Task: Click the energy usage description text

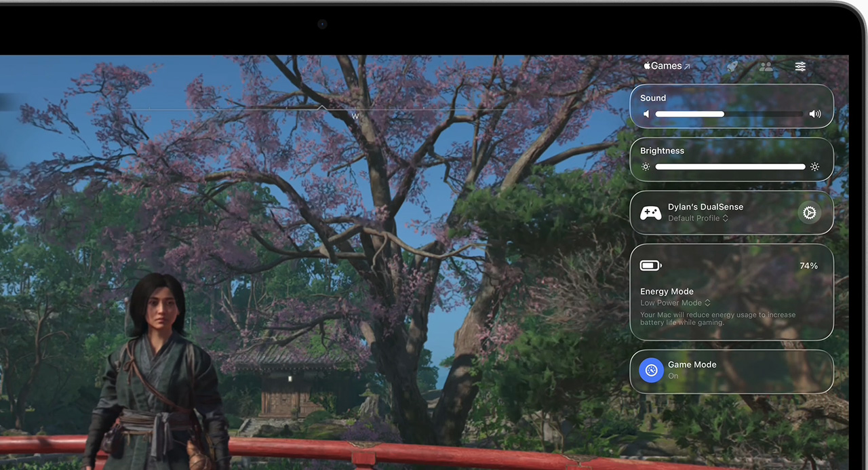Action: (x=717, y=319)
